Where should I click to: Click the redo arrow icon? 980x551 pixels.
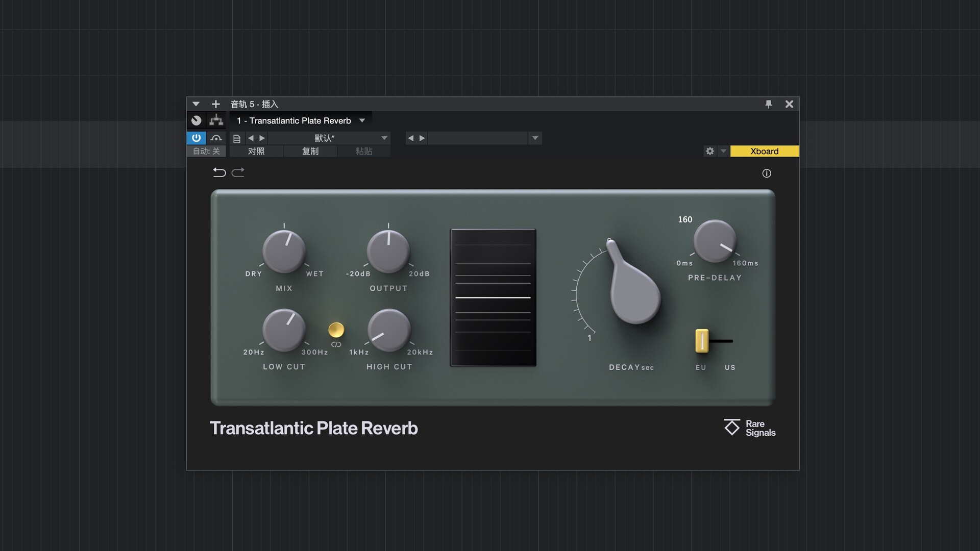[238, 172]
